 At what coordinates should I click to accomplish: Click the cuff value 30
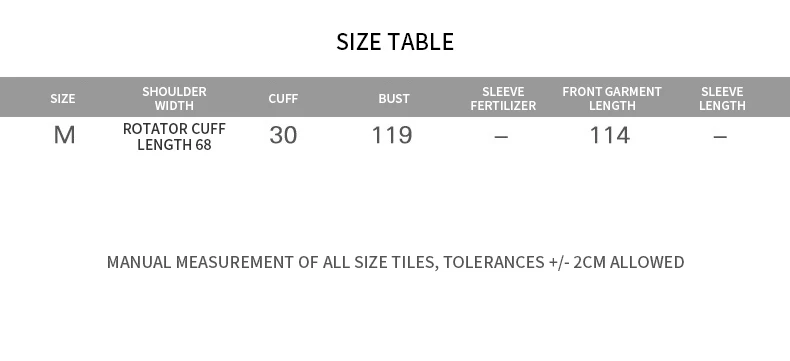coord(283,135)
